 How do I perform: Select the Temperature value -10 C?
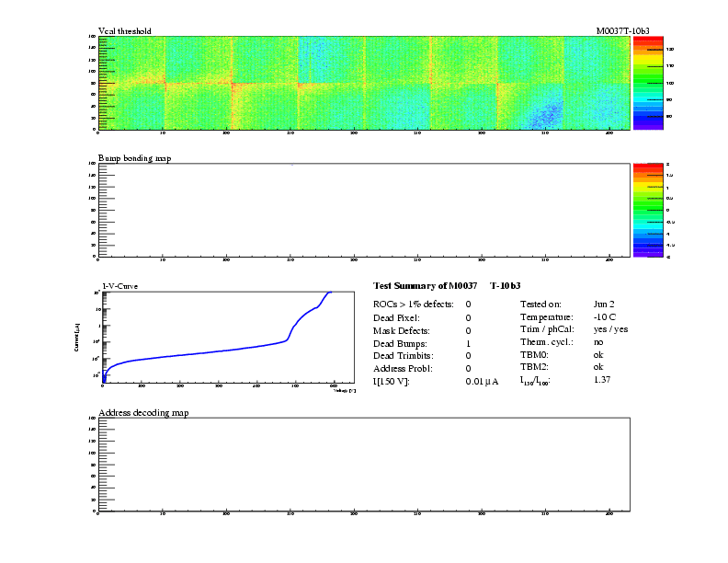coord(604,316)
